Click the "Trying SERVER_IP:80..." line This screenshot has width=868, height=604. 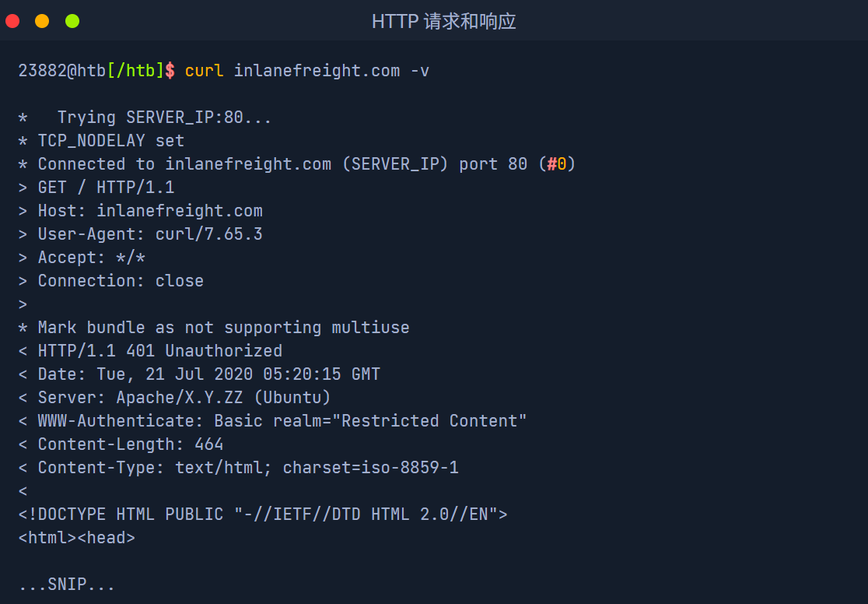pyautogui.click(x=163, y=118)
